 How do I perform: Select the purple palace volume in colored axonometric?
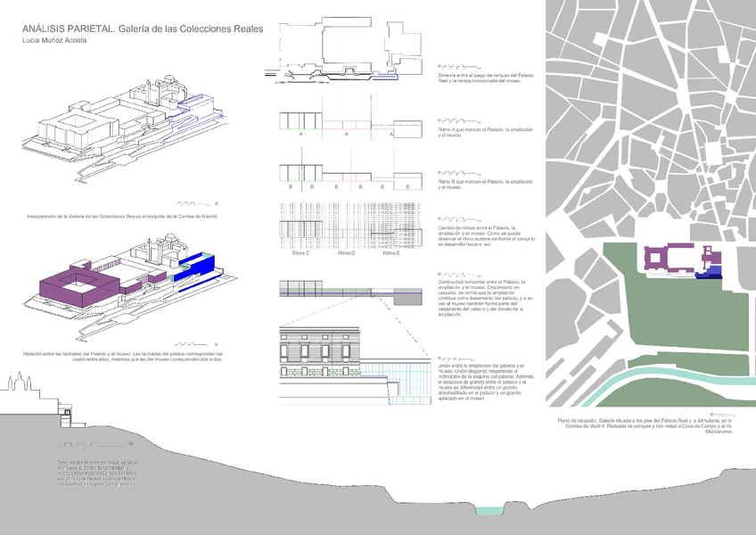click(x=79, y=284)
